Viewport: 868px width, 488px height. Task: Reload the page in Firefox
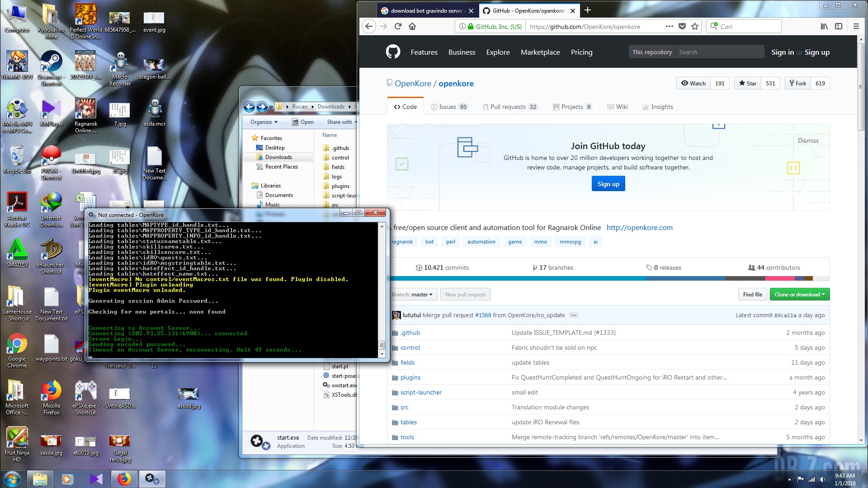[398, 26]
